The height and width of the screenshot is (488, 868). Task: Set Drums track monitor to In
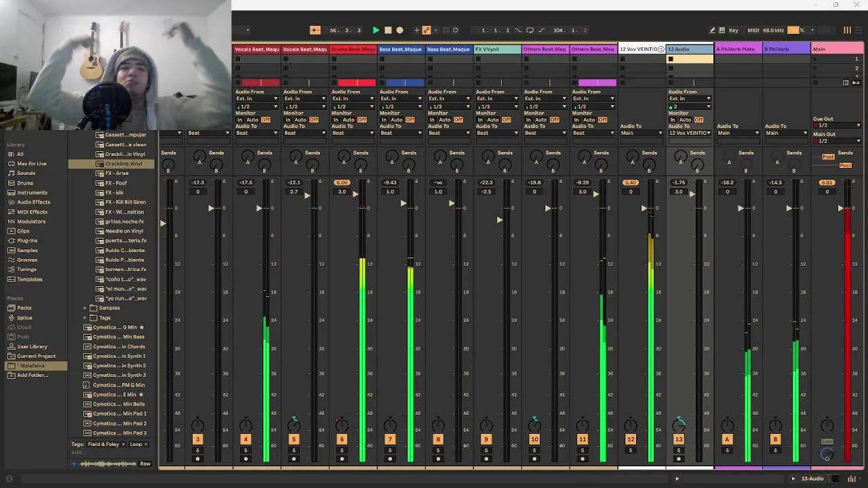pyautogui.click(x=336, y=120)
